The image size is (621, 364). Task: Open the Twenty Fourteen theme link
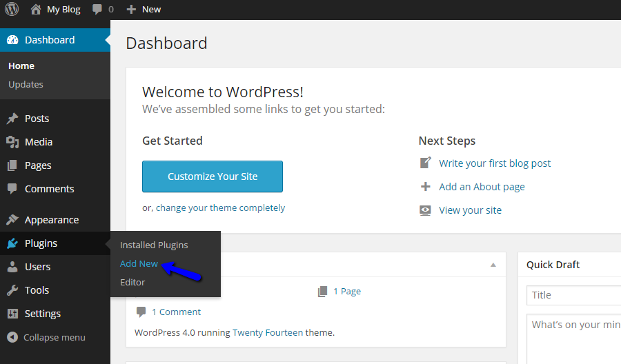tap(268, 332)
